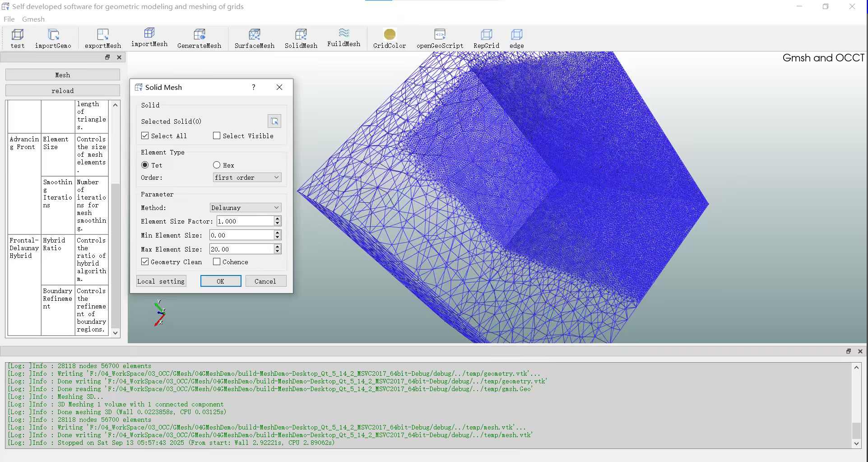Click the log panel vertical scrollbar thumb
Screen dimensions: 868x462
[856, 430]
